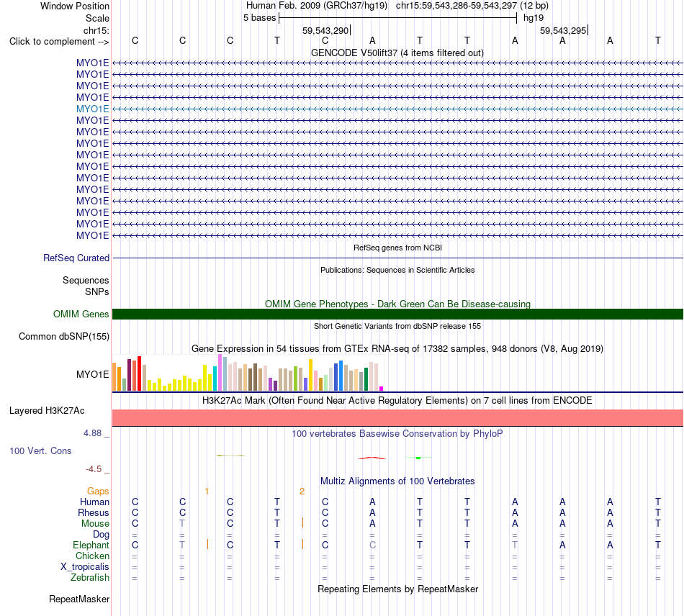The image size is (684, 616).
Task: Click the Human row label in alignment
Action: pos(94,502)
